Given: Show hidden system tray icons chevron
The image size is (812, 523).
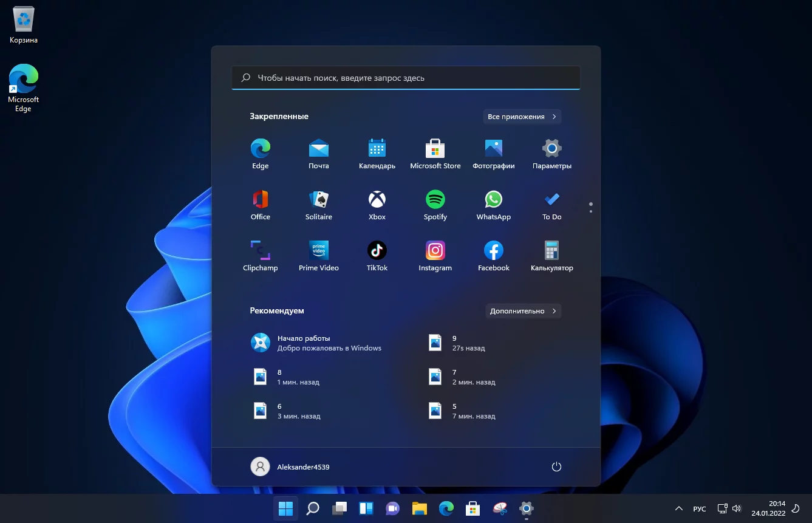Looking at the screenshot, I should [678, 508].
